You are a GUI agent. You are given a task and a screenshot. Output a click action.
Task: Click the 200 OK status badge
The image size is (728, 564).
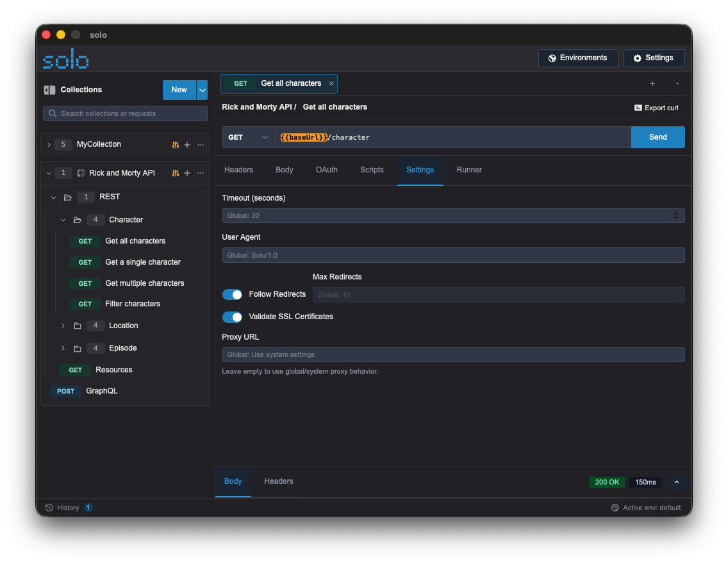click(607, 482)
